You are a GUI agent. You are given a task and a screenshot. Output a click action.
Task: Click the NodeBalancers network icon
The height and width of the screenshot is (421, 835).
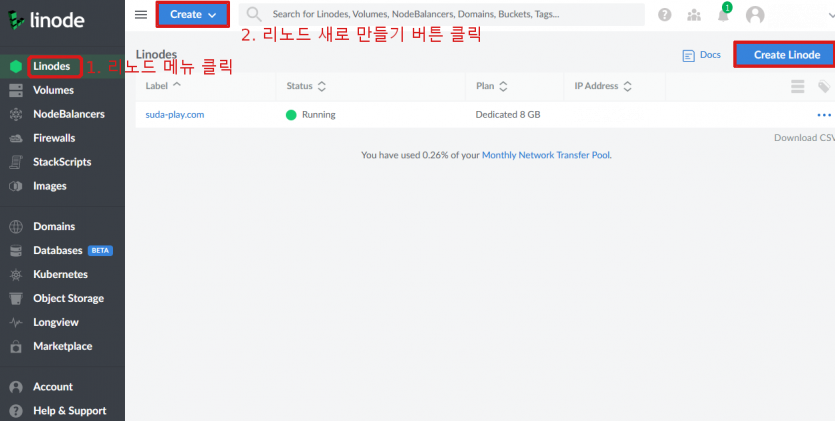click(16, 114)
